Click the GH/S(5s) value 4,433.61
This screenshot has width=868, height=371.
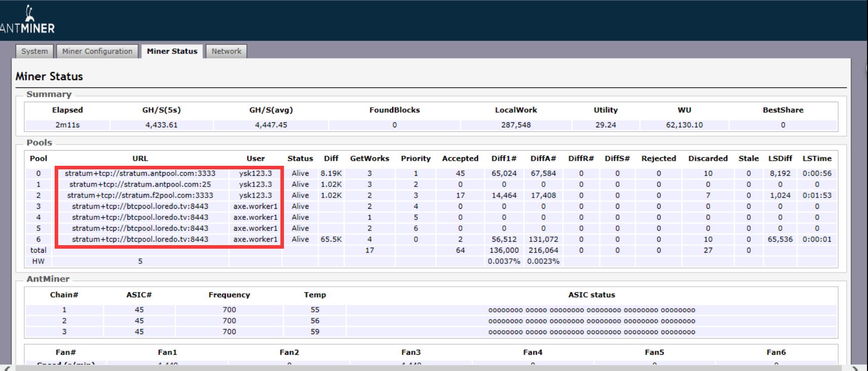click(161, 125)
